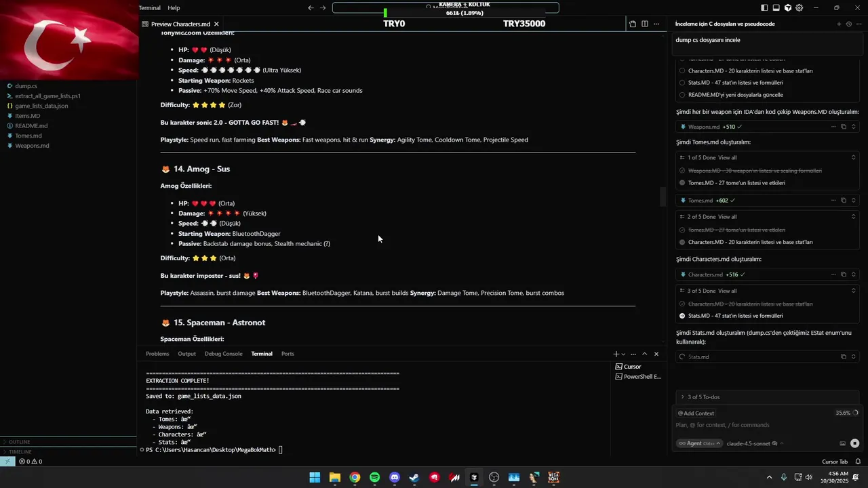Click View all beside 2 of 5 Done
The width and height of the screenshot is (868, 488).
tap(728, 217)
